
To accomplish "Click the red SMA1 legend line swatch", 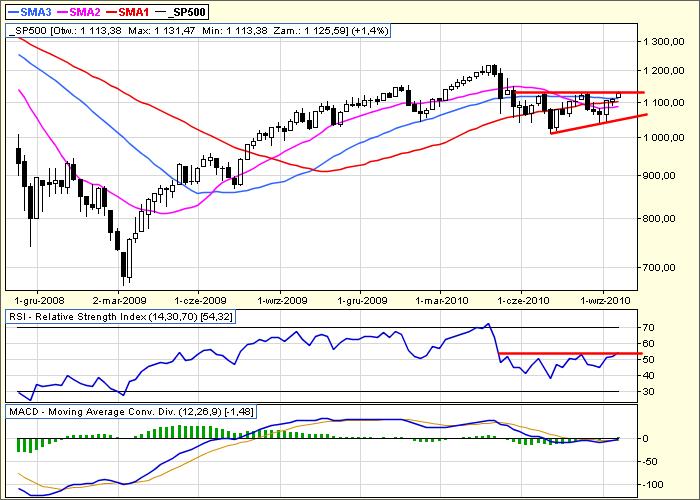I will tap(112, 12).
